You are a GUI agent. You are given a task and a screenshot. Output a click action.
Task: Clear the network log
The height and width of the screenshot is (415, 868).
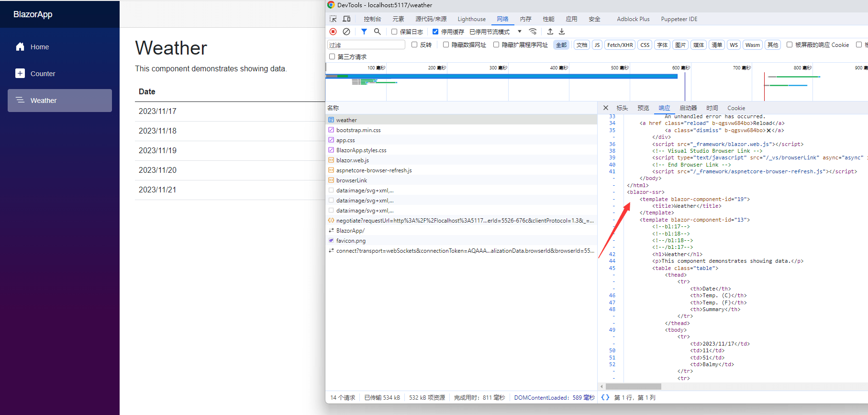pyautogui.click(x=346, y=32)
